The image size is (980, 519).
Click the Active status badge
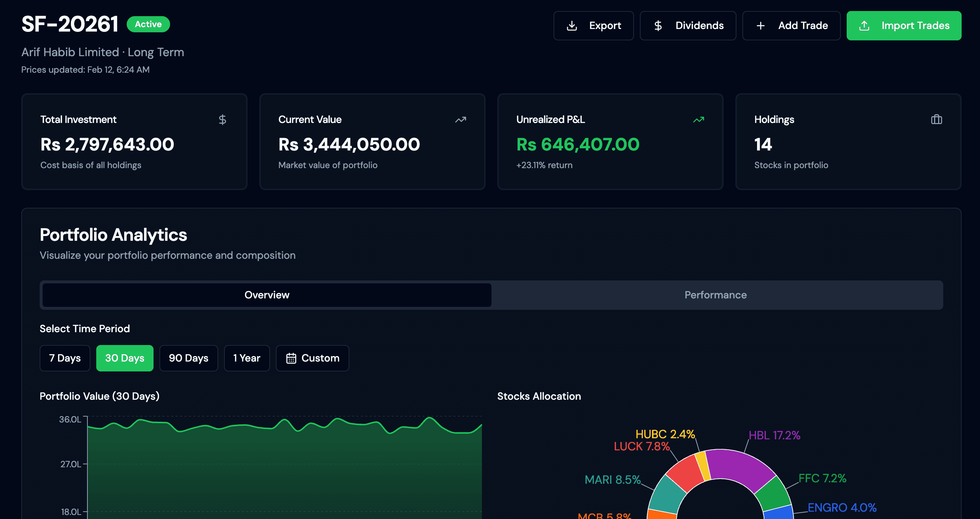click(148, 24)
